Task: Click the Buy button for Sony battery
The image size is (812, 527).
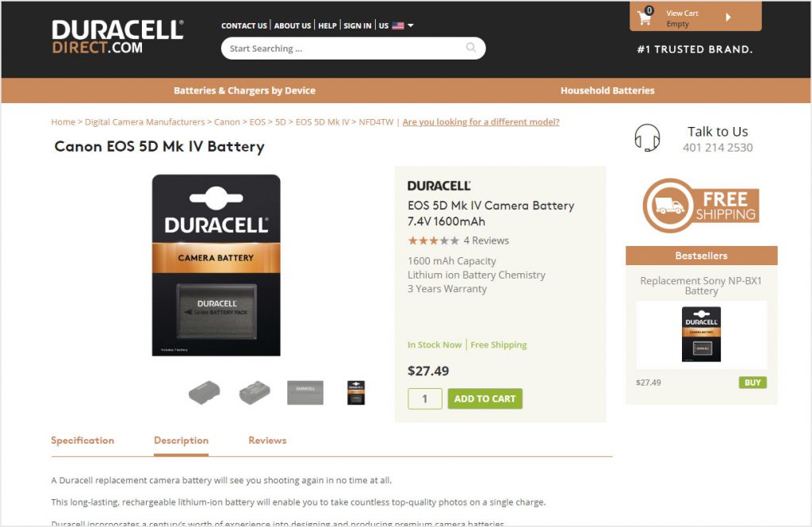Action: coord(753,383)
